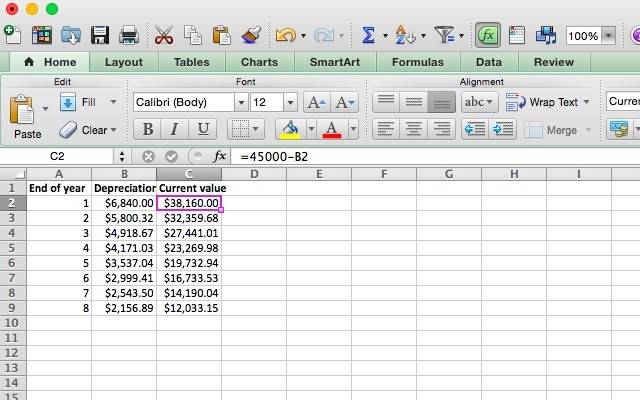Apply the yellow fill color bucket
The width and height of the screenshot is (640, 400).
tap(290, 130)
